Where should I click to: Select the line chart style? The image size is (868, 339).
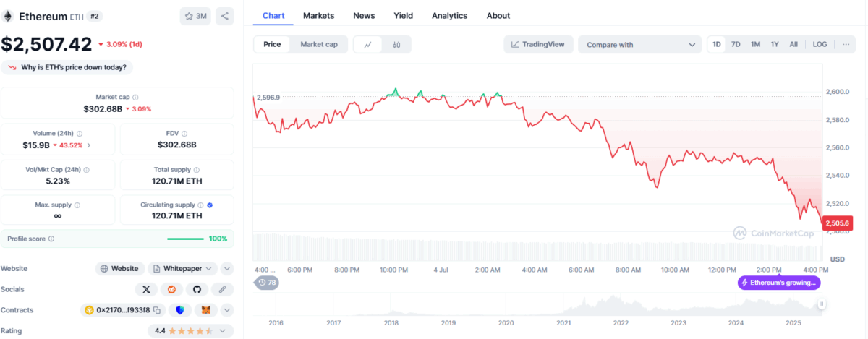(367, 44)
